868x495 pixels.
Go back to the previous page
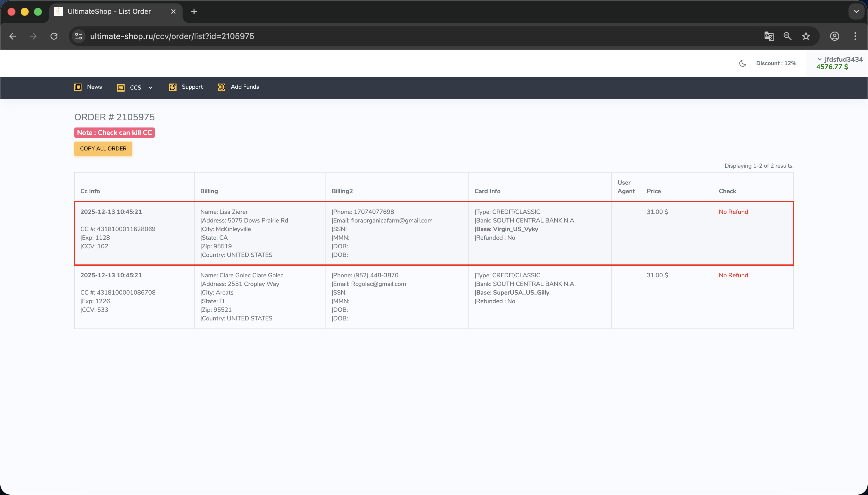point(13,36)
